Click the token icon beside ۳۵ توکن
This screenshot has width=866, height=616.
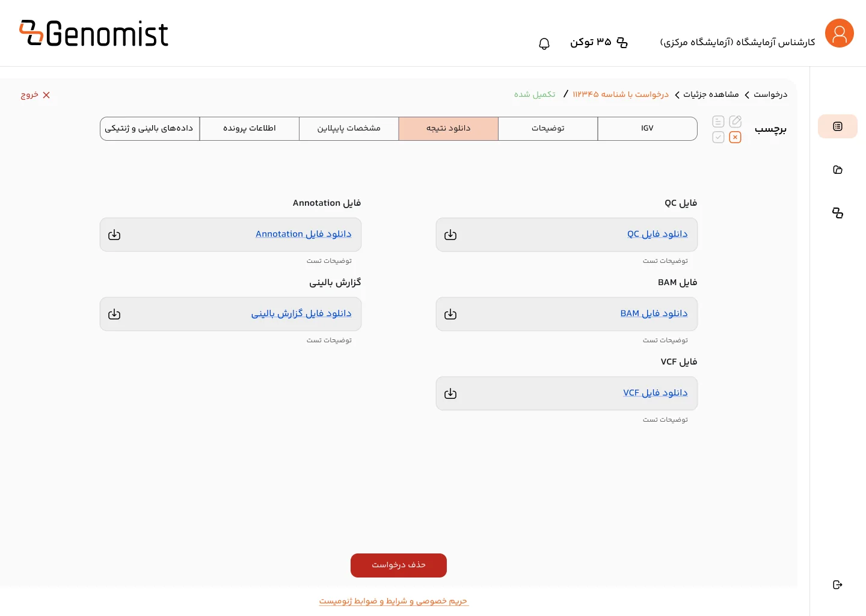pos(622,43)
